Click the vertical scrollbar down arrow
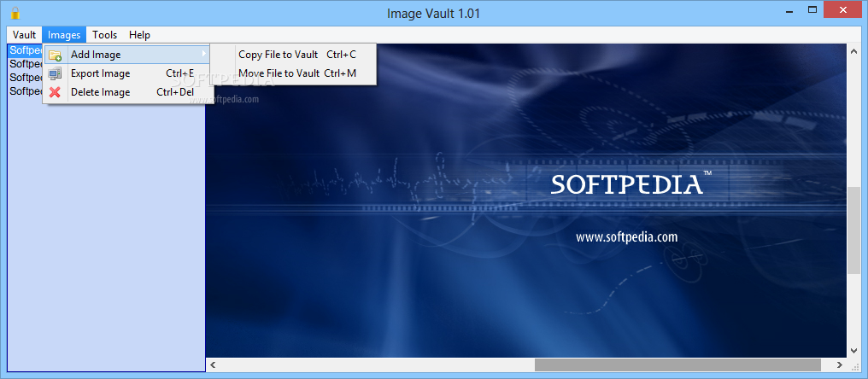The width and height of the screenshot is (868, 379). click(853, 351)
